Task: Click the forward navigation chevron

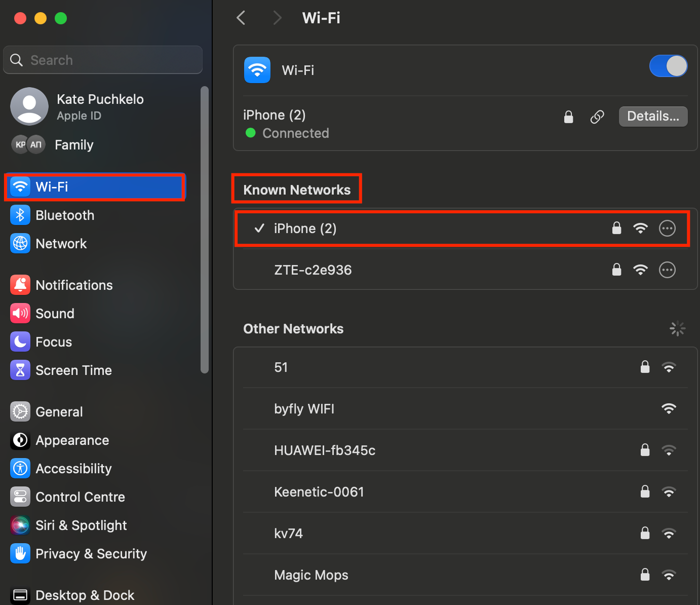Action: pos(277,18)
